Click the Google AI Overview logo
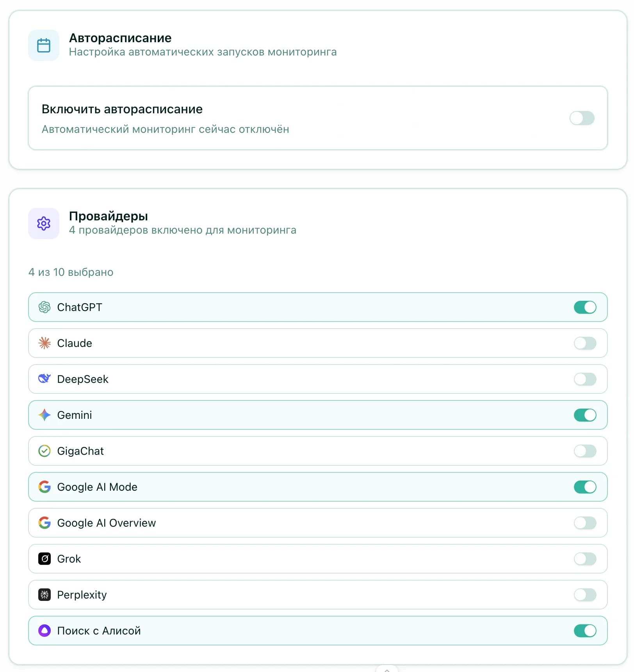 [x=45, y=523]
